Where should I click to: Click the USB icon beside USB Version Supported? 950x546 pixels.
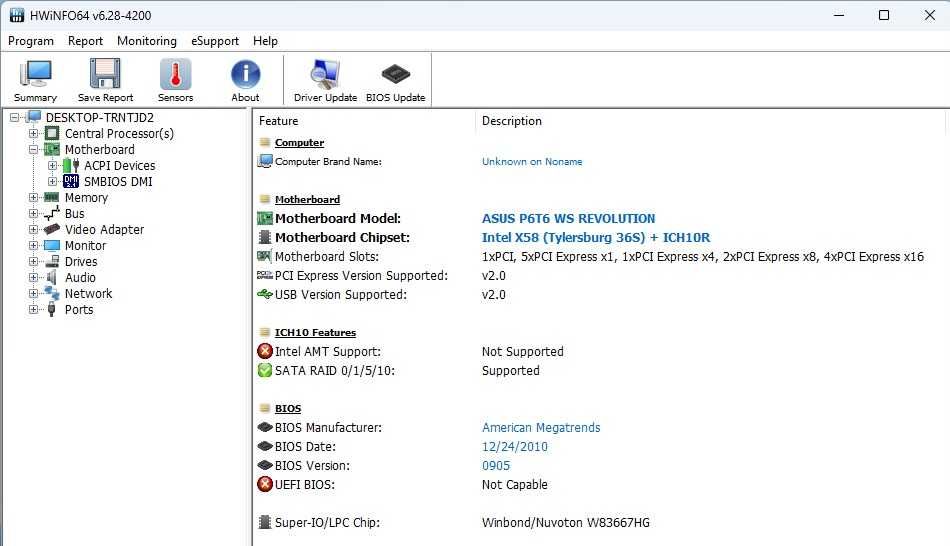(265, 295)
